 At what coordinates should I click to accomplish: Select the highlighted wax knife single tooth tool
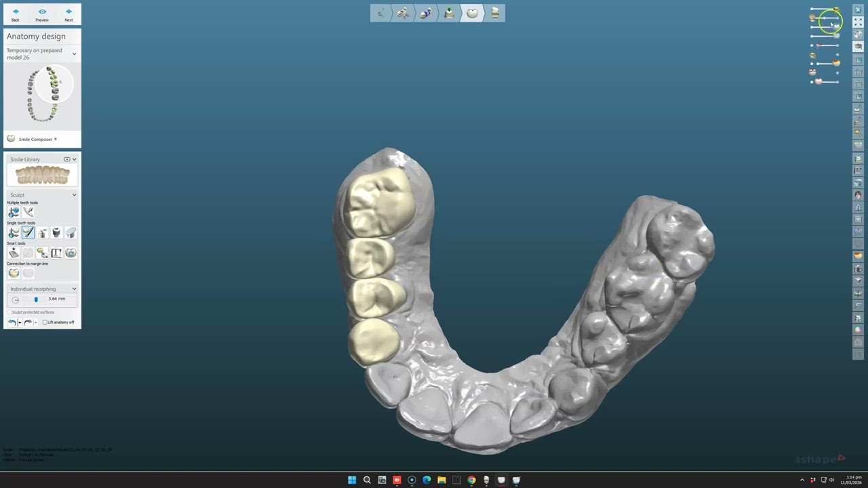pyautogui.click(x=28, y=232)
